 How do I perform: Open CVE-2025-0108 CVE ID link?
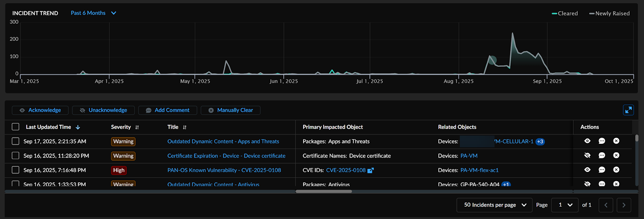click(x=346, y=170)
